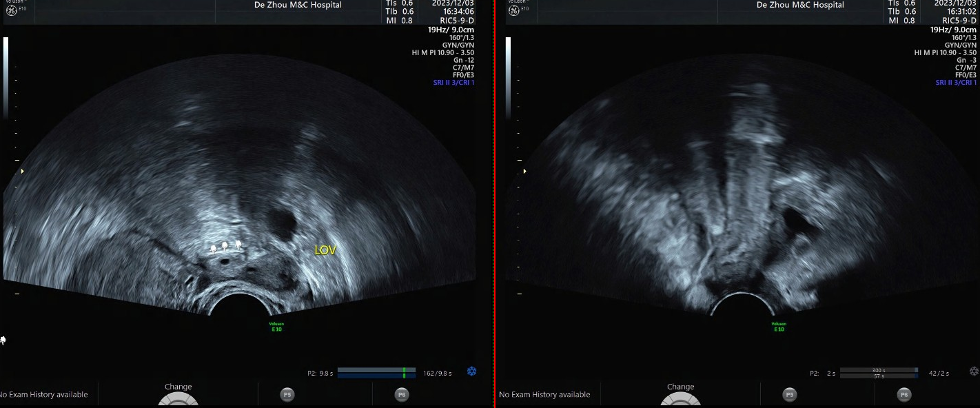Viewport: 980px width, 408px height.
Task: Click the blue 'SRI II 3/CRI 1' text, left panel
Action: tap(453, 83)
